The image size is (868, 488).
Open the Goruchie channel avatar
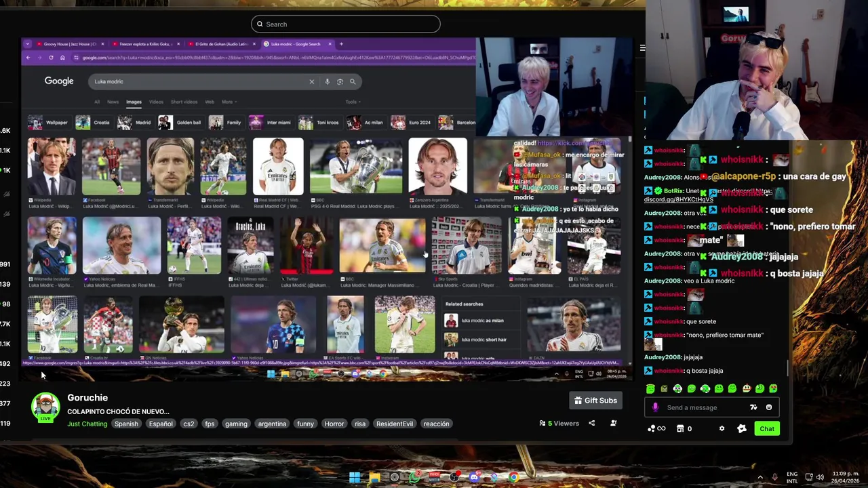[x=45, y=407]
